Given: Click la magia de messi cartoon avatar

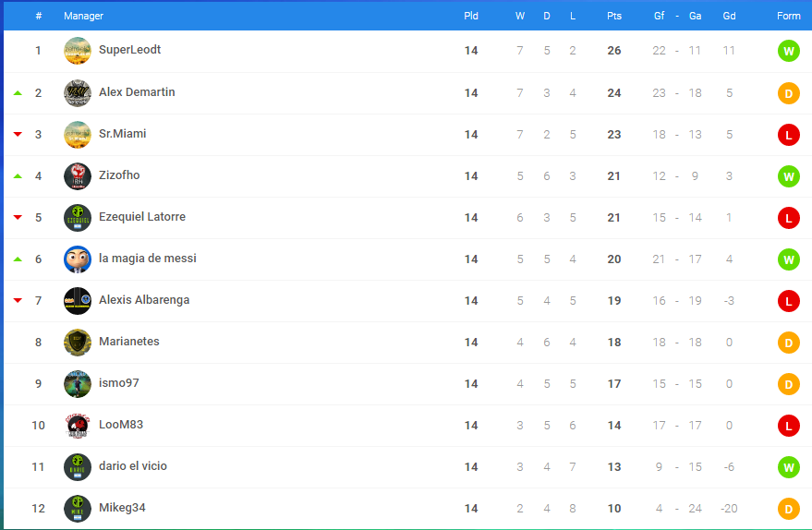Looking at the screenshot, I should click(x=78, y=259).
